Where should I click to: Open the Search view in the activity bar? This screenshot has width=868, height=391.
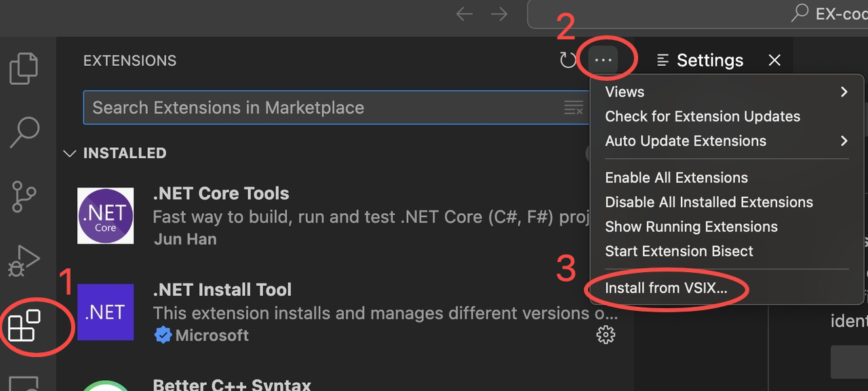point(24,132)
